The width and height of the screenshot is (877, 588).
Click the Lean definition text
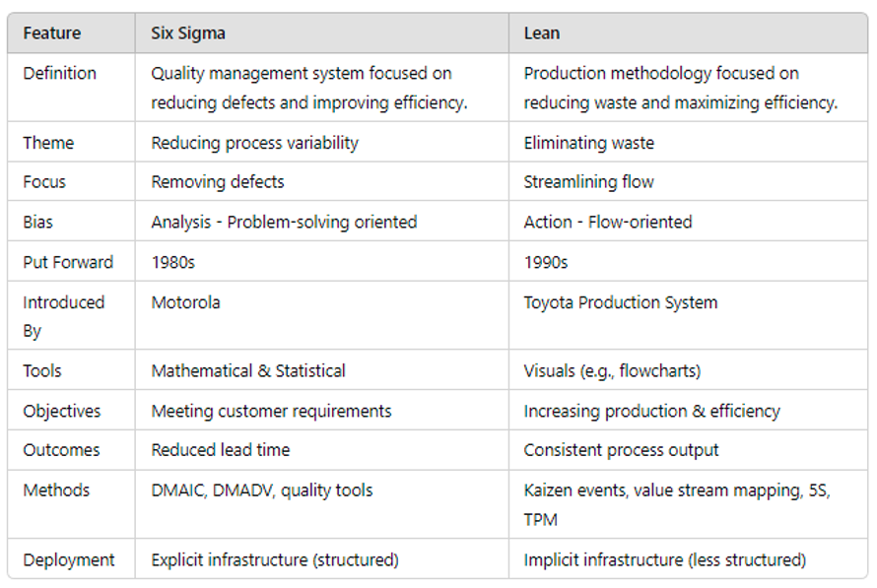[680, 88]
